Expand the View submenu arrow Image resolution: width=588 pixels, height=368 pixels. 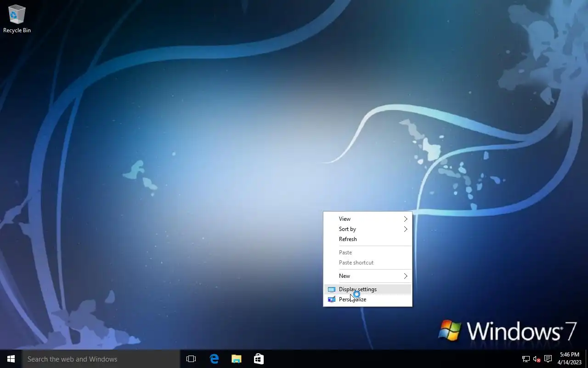406,219
